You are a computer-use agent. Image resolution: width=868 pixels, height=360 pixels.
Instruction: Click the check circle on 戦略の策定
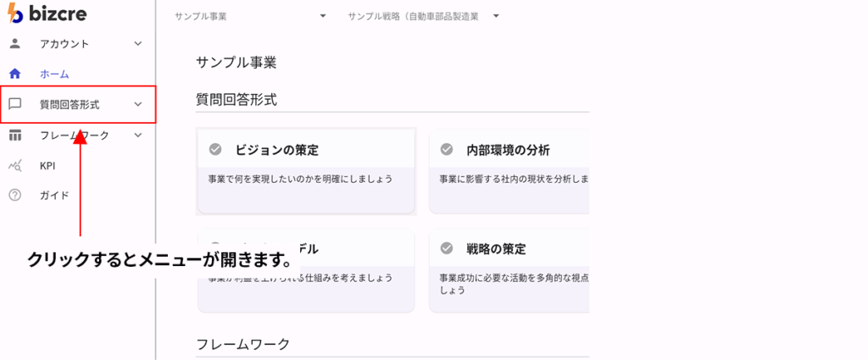[447, 249]
